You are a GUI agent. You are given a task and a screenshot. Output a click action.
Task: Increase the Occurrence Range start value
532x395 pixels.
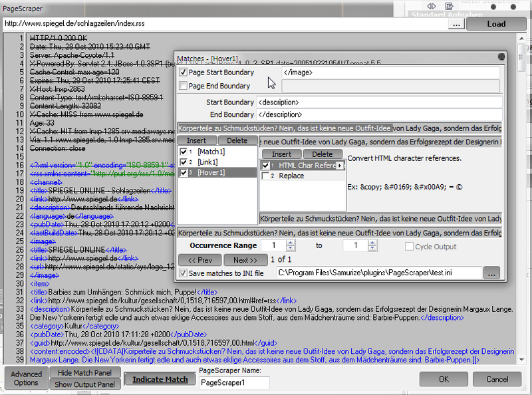click(x=291, y=243)
